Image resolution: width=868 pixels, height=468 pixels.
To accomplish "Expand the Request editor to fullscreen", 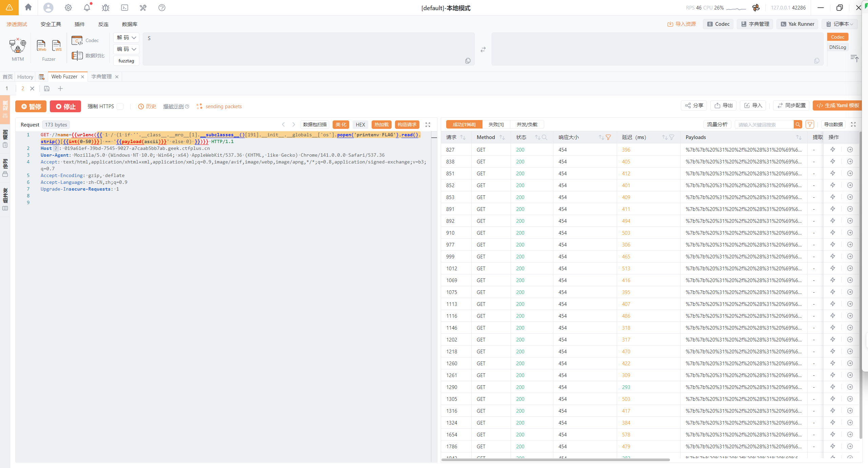I will (428, 124).
